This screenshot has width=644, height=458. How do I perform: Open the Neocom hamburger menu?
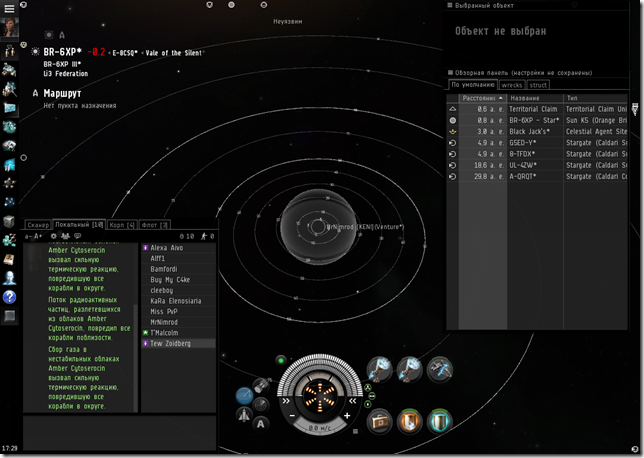pos(9,9)
